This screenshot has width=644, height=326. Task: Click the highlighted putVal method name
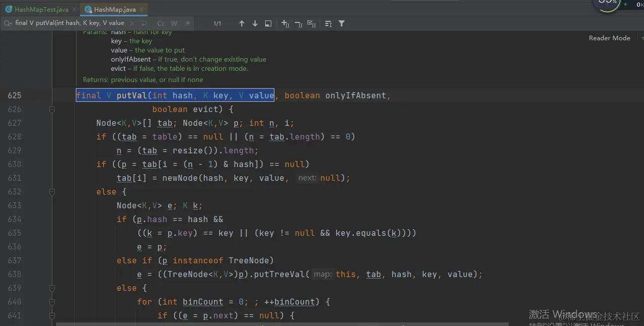(x=132, y=95)
